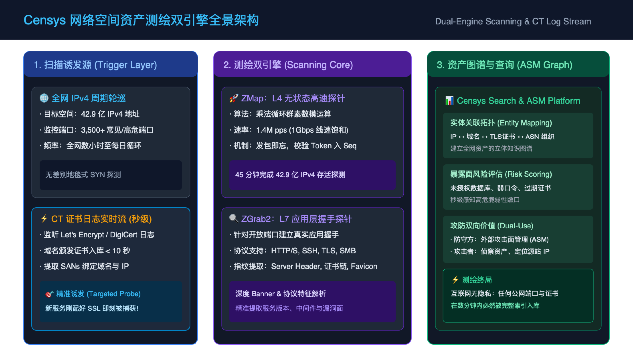Screen dimensions: 633x364
Task: Select the magnifier icon next to ZGrab2
Action: (234, 219)
